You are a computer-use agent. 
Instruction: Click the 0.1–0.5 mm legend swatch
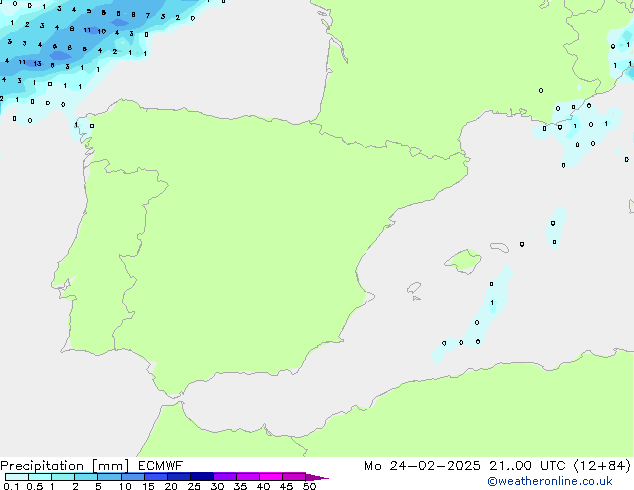pyautogui.click(x=17, y=477)
